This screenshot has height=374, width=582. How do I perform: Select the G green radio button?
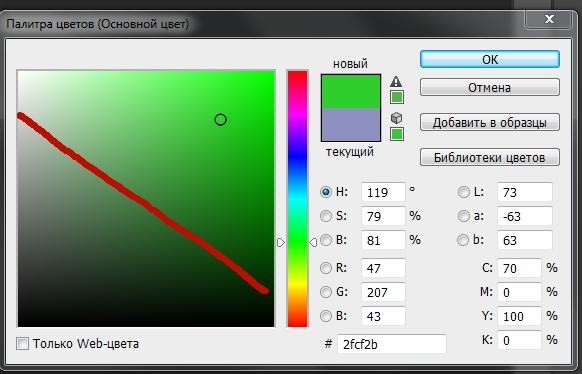[x=326, y=292]
